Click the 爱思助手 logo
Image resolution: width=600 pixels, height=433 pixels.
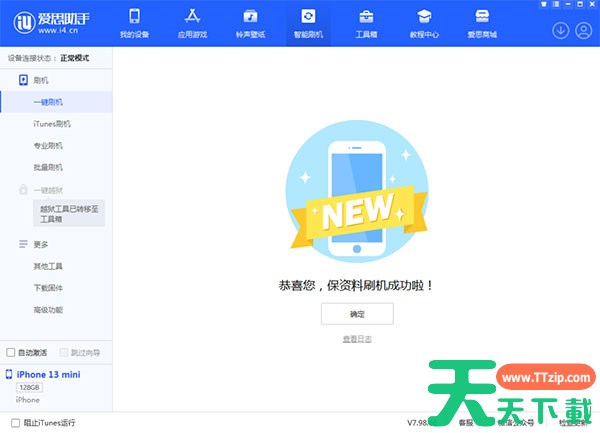click(x=51, y=23)
